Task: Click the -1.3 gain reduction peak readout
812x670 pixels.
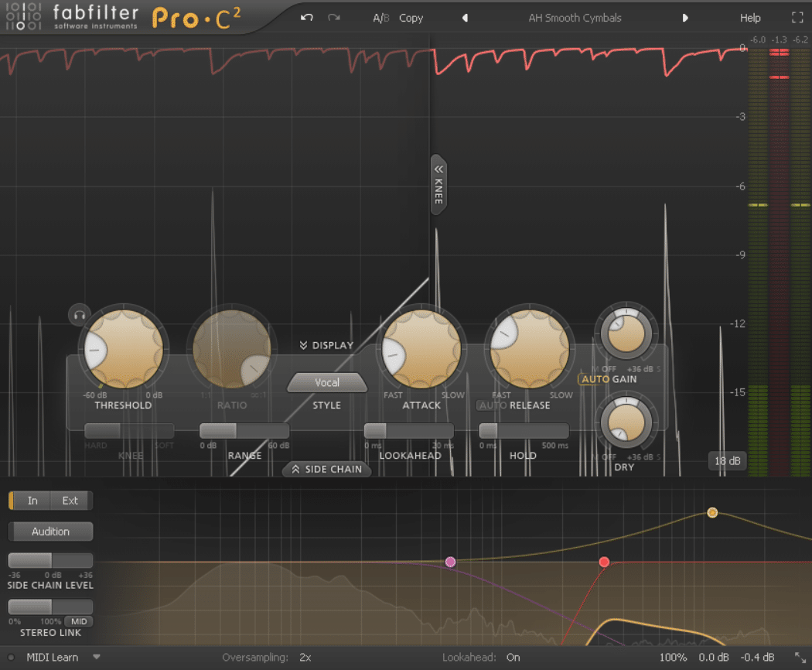Action: tap(779, 40)
